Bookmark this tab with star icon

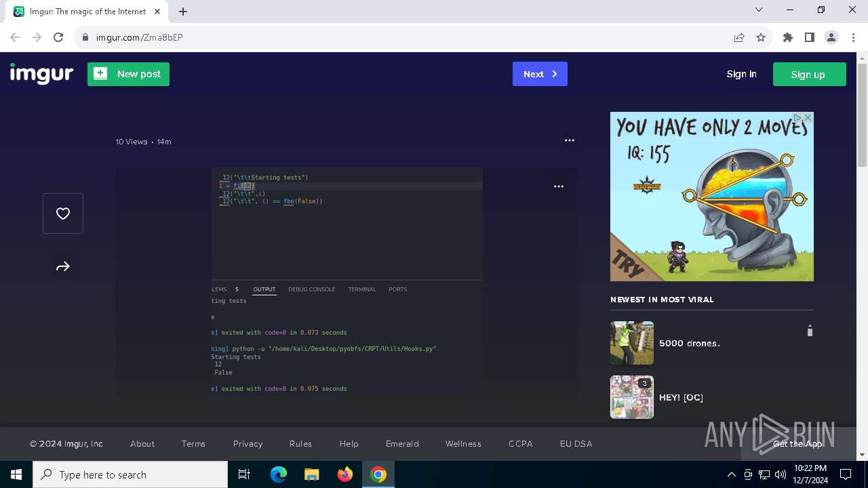coord(761,37)
